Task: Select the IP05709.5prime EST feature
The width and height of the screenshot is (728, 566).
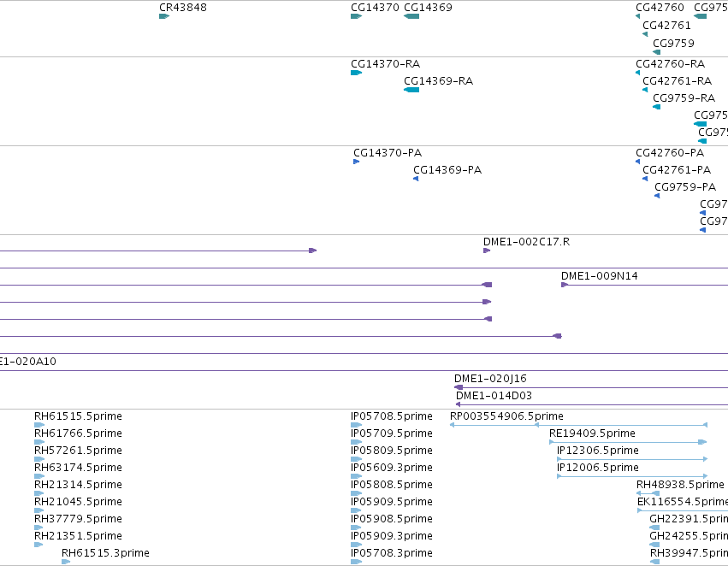Action: tap(357, 442)
